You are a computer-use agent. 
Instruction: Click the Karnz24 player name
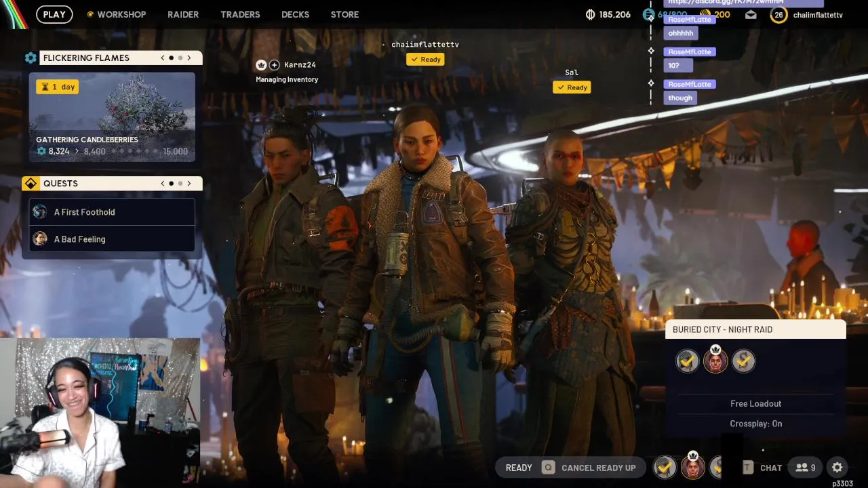coord(300,65)
